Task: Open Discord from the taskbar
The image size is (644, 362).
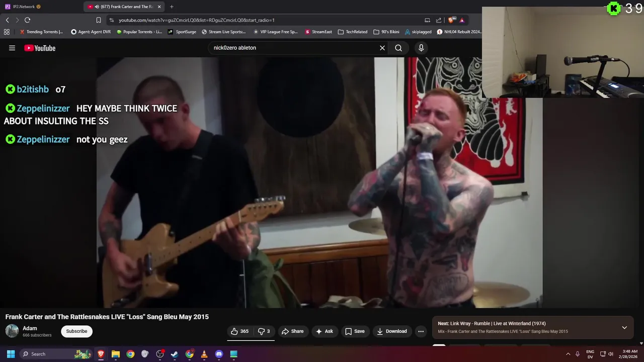Action: pos(219,354)
